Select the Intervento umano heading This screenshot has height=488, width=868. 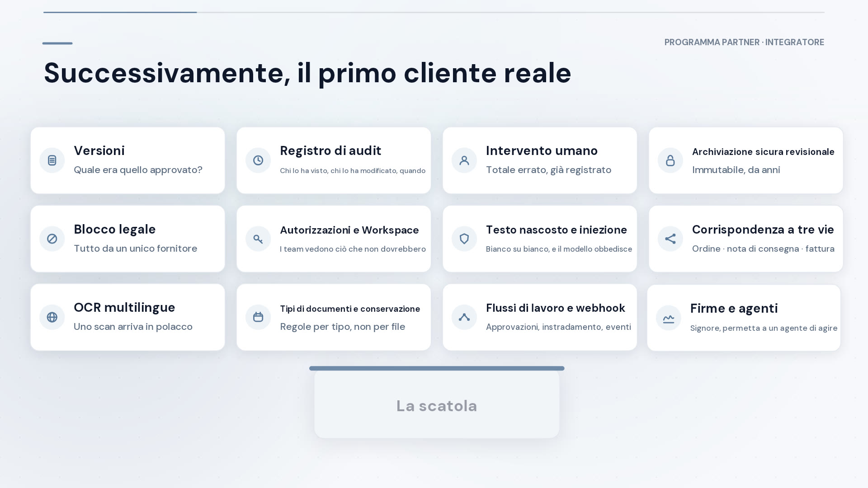coord(542,150)
